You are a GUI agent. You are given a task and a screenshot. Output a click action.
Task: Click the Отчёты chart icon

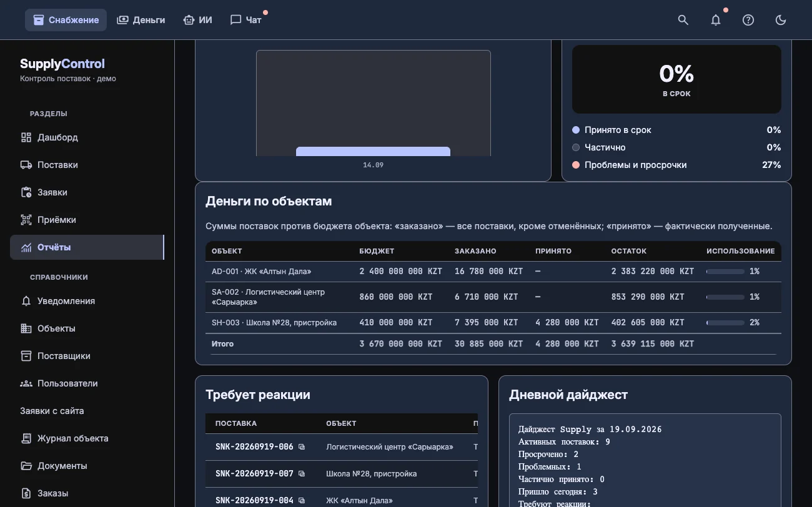[26, 247]
